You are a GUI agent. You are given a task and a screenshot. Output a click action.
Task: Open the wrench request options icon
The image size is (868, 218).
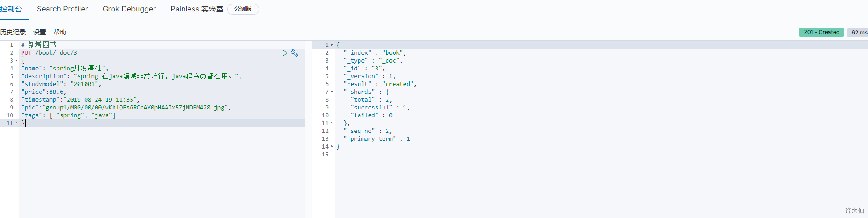click(x=294, y=53)
